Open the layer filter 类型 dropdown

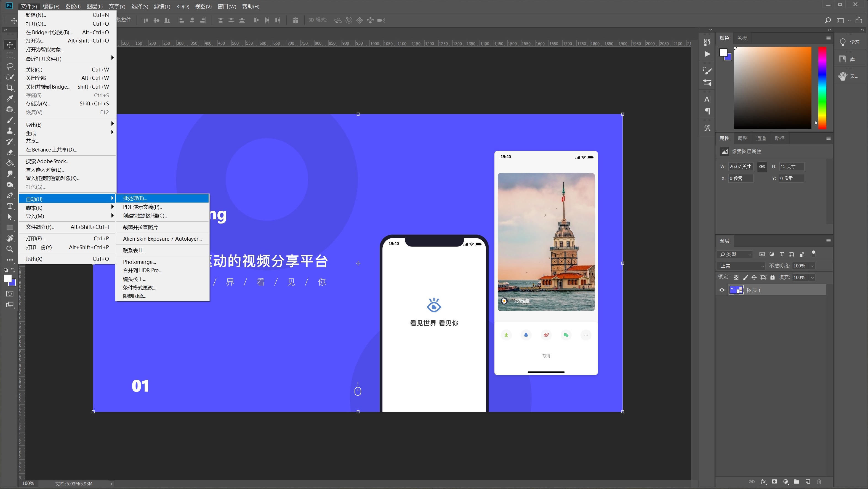pyautogui.click(x=735, y=254)
